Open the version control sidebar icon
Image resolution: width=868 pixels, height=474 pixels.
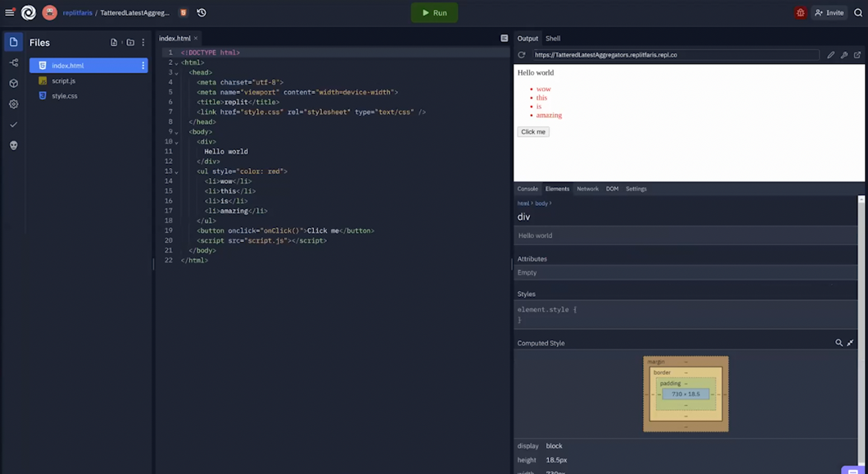coord(14,63)
